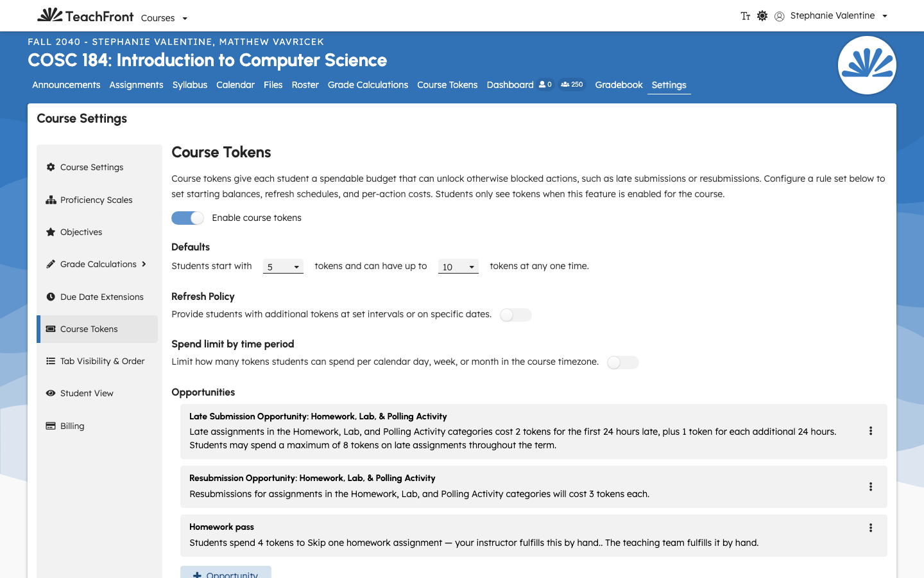Click the Grade Calculations pencil icon
The width and height of the screenshot is (924, 578).
51,264
